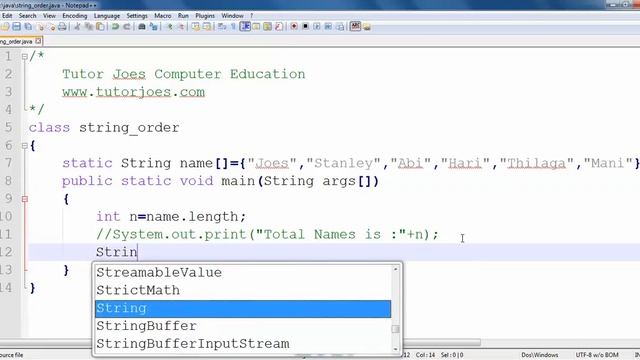640x360 pixels.
Task: Click the Col : 14 status bar text
Action: coord(425,355)
